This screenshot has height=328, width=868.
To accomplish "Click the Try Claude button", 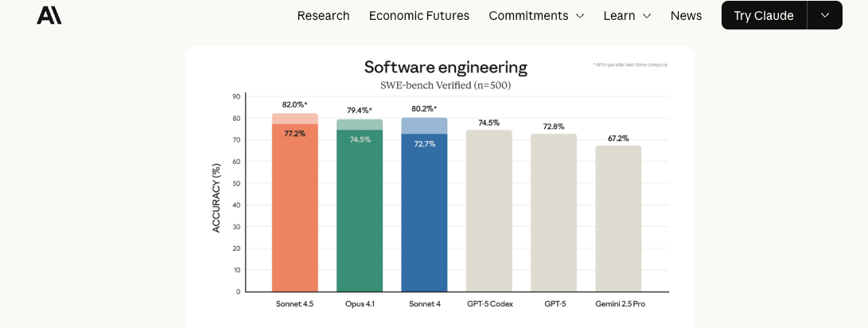I will coord(764,15).
